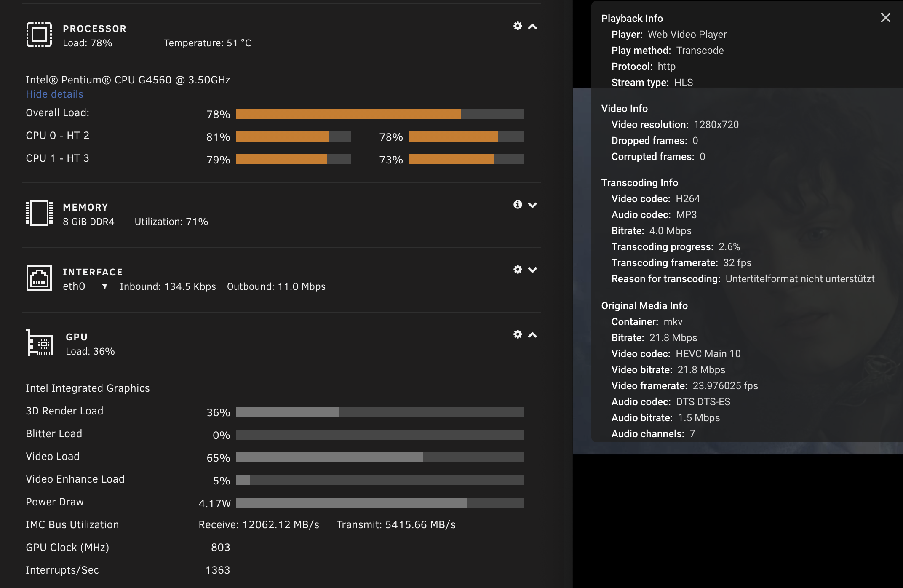Collapse the Processor section chevron

click(x=532, y=27)
